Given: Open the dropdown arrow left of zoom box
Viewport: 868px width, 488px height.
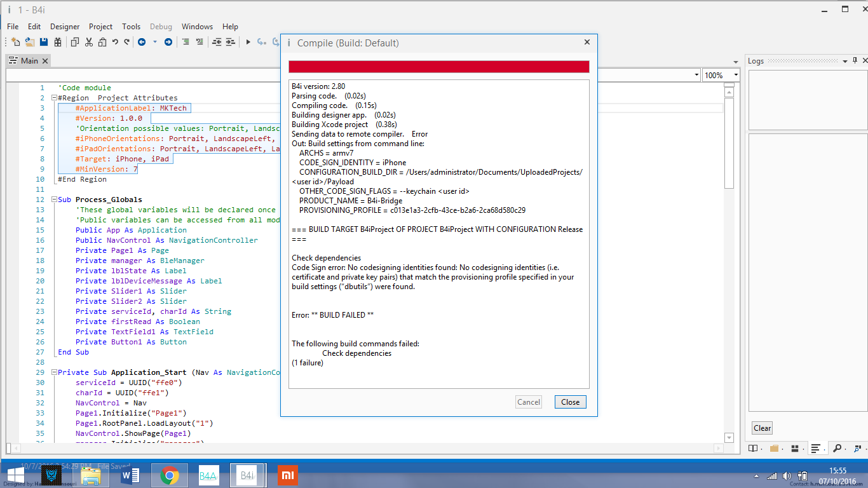Looking at the screenshot, I should (x=696, y=75).
